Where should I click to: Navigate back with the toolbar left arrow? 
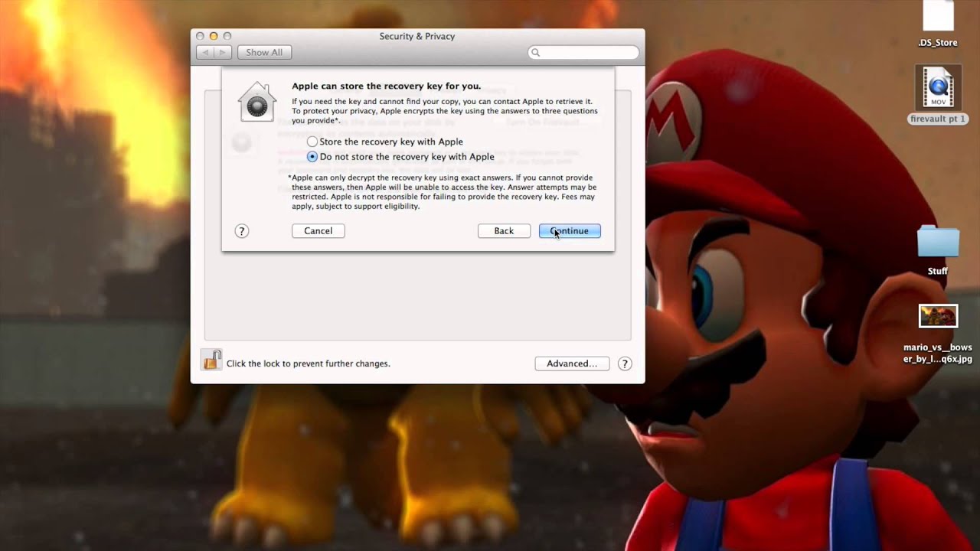[x=205, y=52]
